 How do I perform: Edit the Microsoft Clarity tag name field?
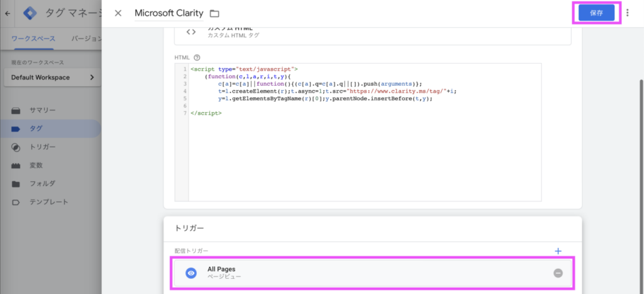pos(169,13)
